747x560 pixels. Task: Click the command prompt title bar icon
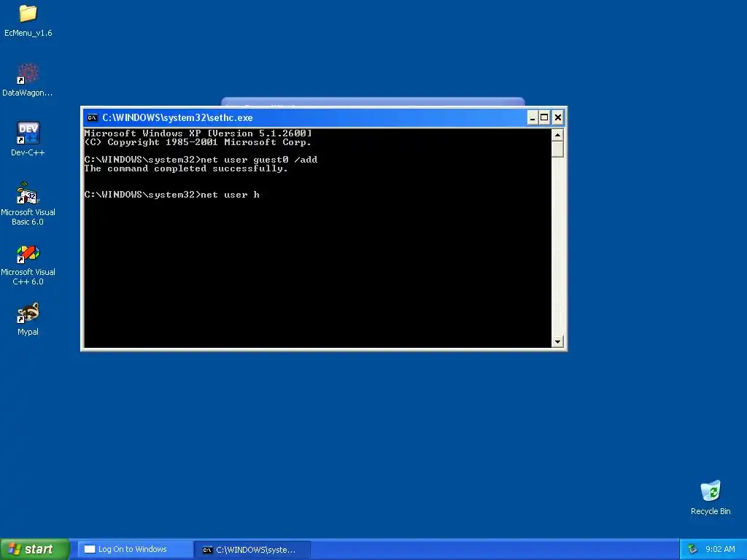coord(93,117)
